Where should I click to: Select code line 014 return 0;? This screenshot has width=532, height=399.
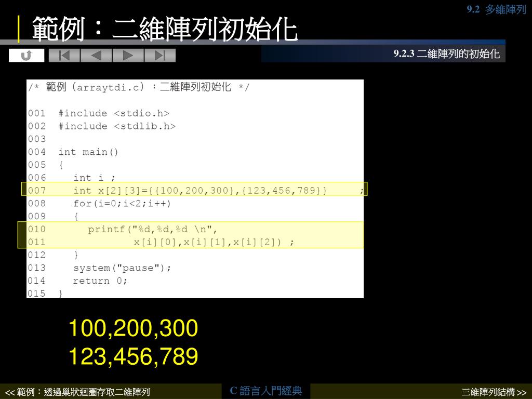click(x=78, y=281)
